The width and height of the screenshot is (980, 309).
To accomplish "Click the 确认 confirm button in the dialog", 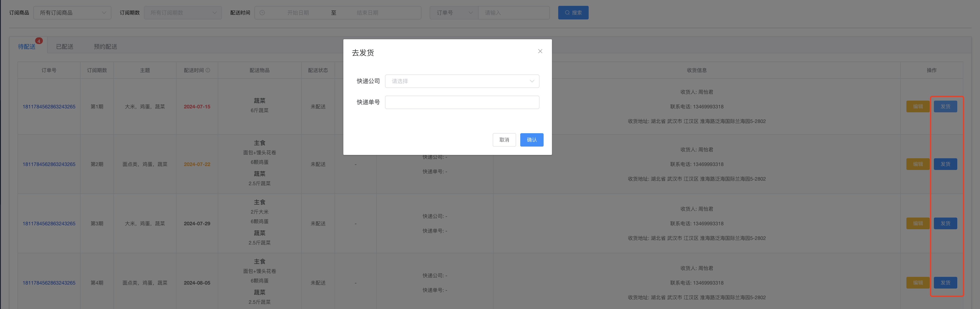I will [x=532, y=140].
